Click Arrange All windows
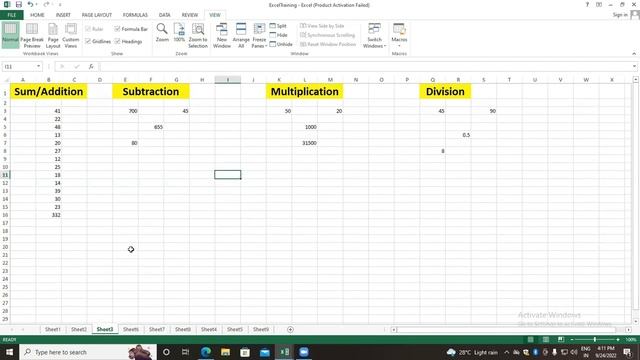This screenshot has height=360, width=640. pyautogui.click(x=241, y=35)
